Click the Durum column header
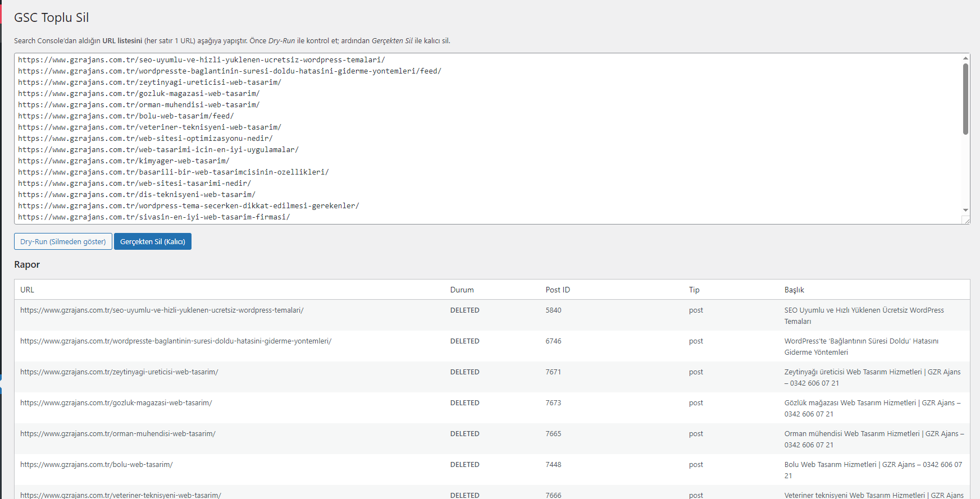This screenshot has height=499, width=980. [x=462, y=290]
